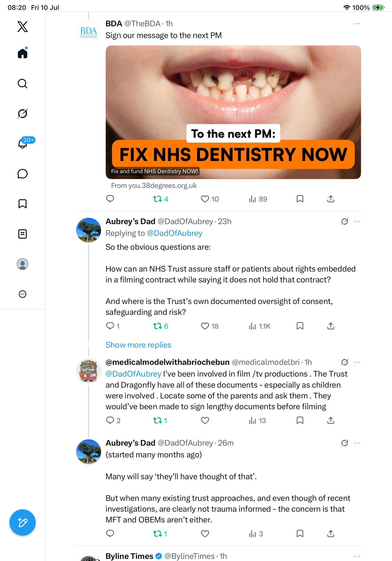This screenshot has height=561, width=392.
Task: Open the X logo home icon
Action: coord(23,27)
